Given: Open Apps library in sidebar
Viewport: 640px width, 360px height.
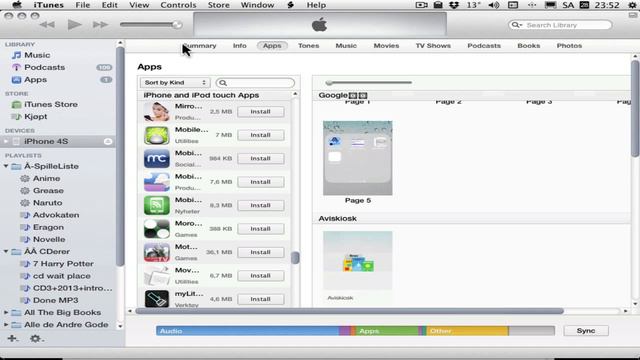Looking at the screenshot, I should tap(35, 80).
